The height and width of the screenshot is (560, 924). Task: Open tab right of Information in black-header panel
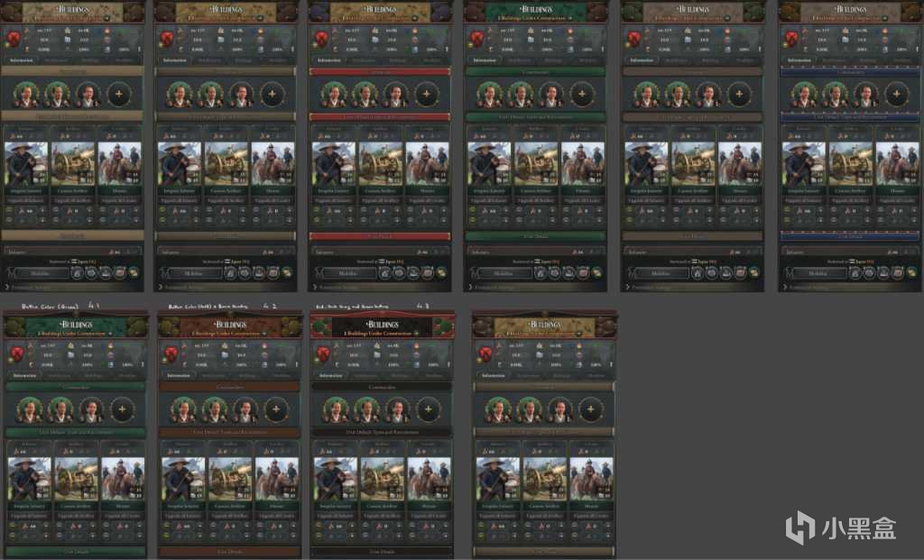(x=365, y=375)
